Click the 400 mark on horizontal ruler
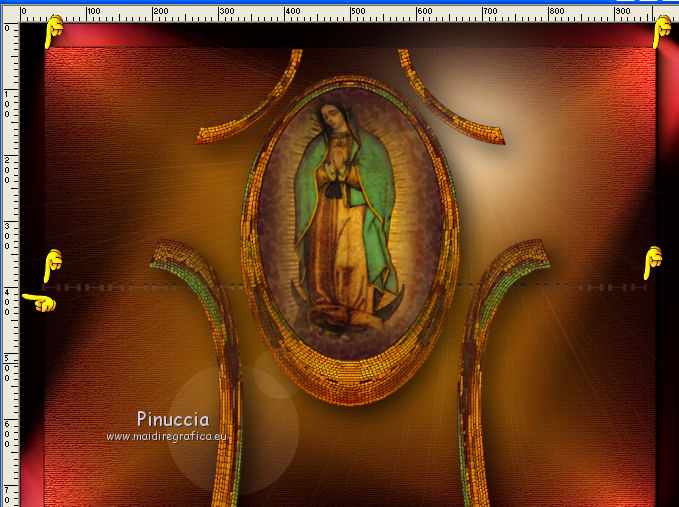This screenshot has width=679, height=507. point(292,12)
